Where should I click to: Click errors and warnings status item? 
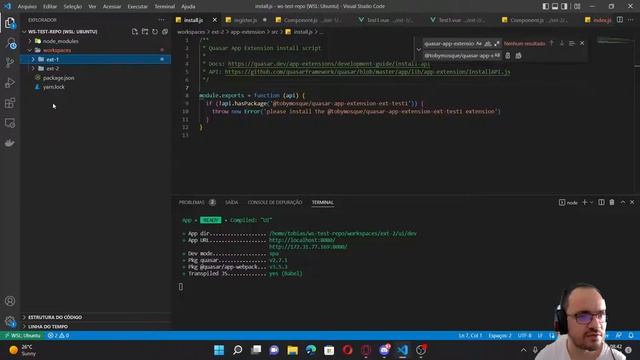(58, 336)
